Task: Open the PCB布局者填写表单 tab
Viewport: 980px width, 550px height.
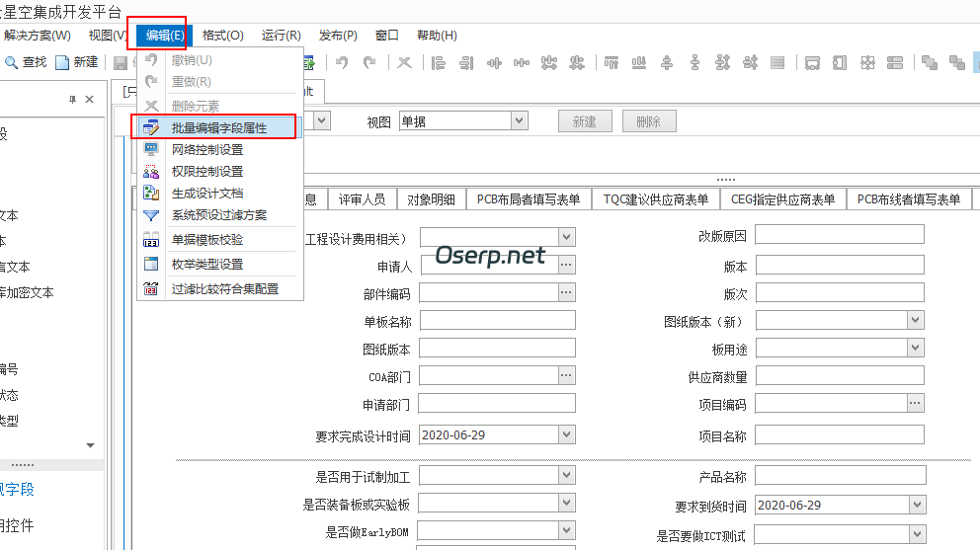Action: tap(529, 199)
